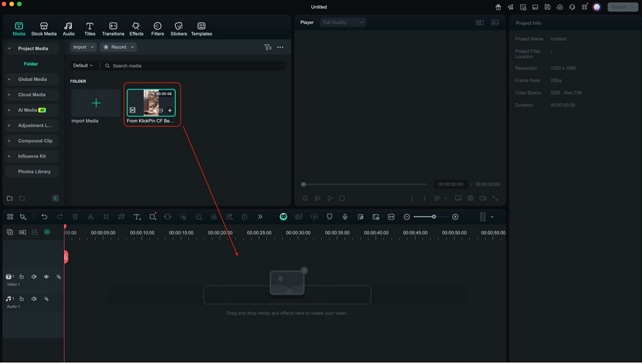Enter fullscreen preview in the player

coord(495,198)
